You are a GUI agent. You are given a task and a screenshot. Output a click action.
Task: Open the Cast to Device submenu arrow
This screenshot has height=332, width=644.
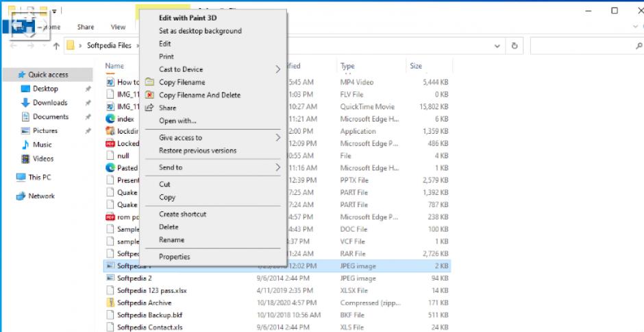pos(277,69)
